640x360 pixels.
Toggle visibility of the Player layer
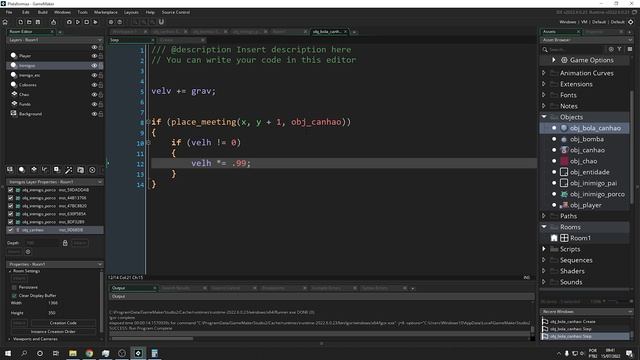point(94,56)
